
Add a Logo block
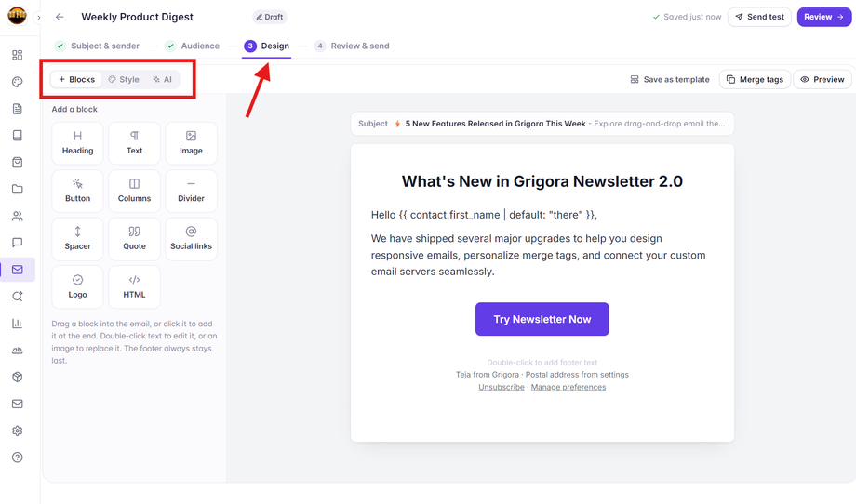(x=77, y=287)
